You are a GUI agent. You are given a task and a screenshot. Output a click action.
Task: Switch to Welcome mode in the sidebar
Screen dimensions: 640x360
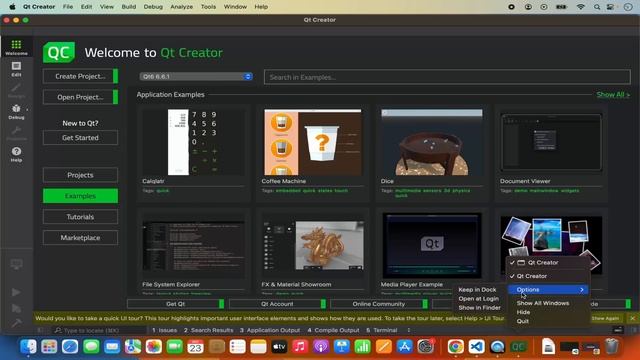[16, 47]
